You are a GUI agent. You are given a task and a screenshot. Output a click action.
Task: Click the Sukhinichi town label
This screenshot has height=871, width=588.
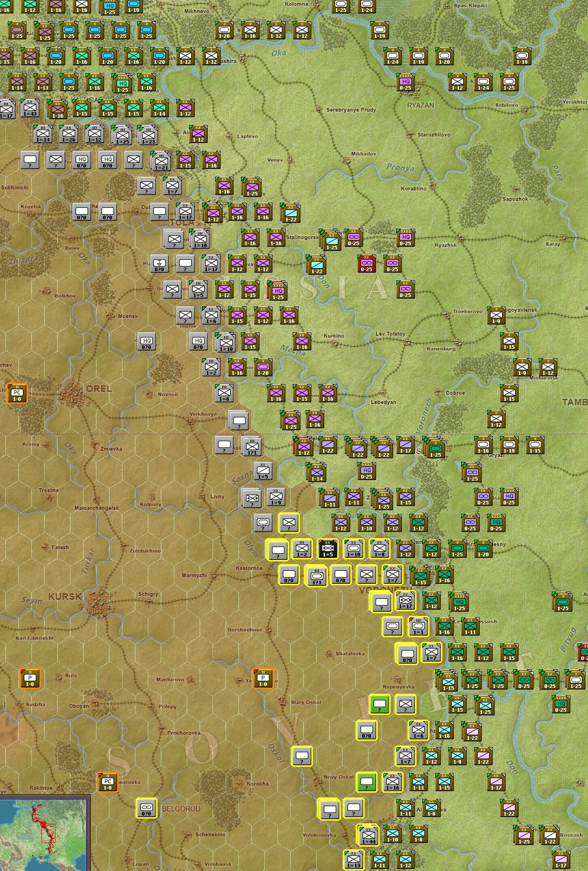15,187
